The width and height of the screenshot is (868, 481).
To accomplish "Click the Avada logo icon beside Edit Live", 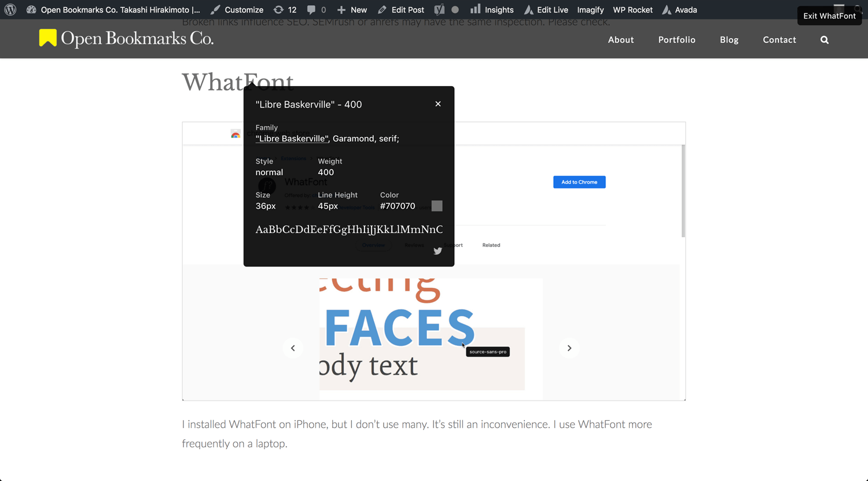I will [x=528, y=10].
